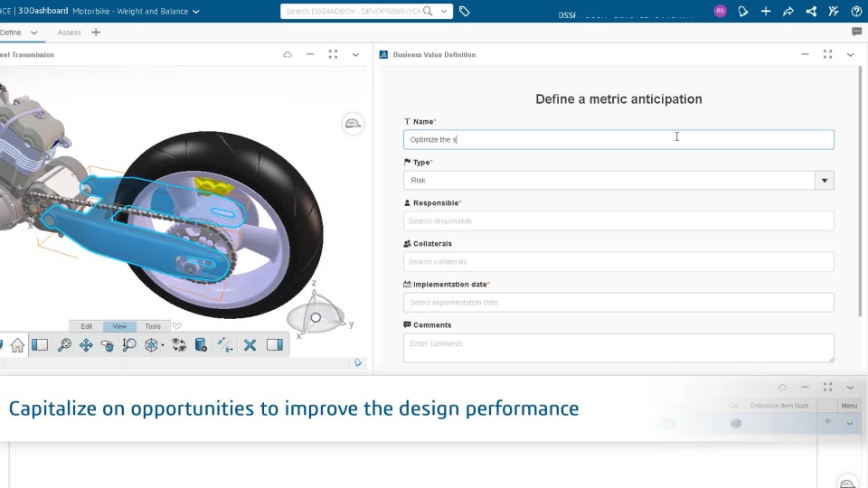This screenshot has height=488, width=868.
Task: Open the tag icon in top bar
Action: pos(464,12)
